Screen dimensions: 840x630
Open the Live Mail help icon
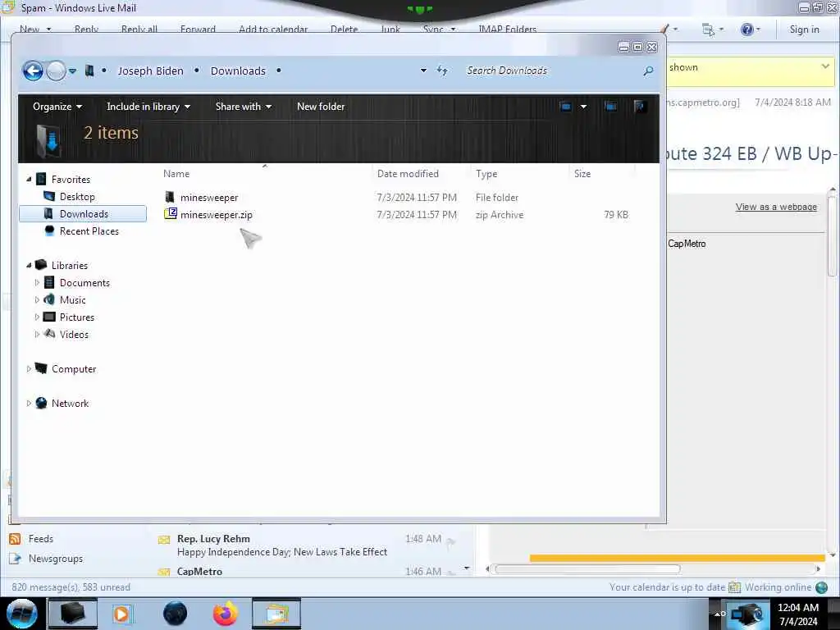[746, 30]
